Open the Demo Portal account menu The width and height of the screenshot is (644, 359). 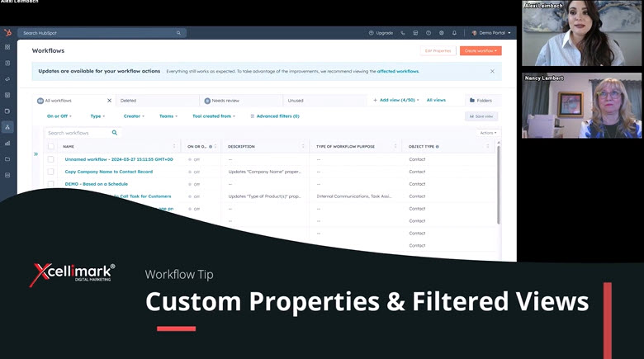[x=492, y=33]
